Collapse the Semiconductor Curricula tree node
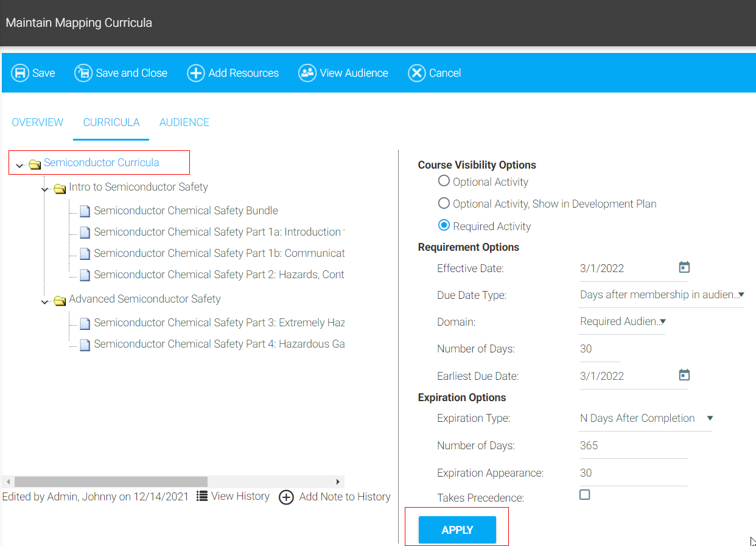This screenshot has height=546, width=756. [19, 165]
